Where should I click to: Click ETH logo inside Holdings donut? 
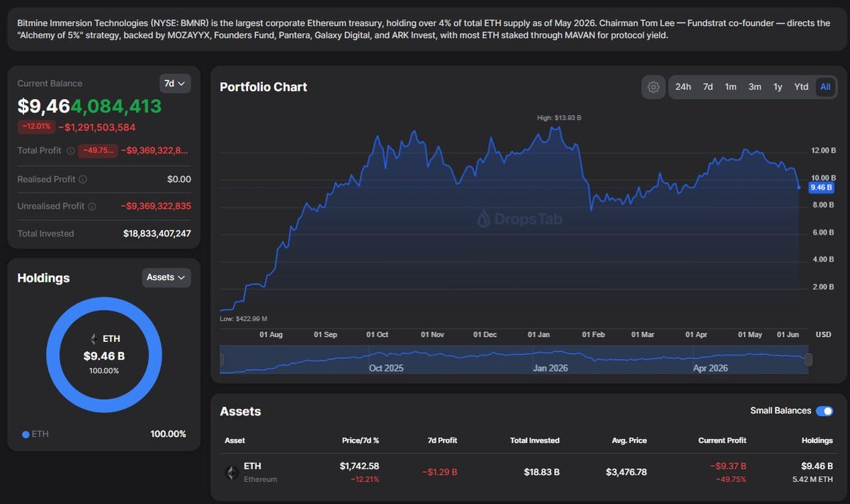pyautogui.click(x=93, y=339)
